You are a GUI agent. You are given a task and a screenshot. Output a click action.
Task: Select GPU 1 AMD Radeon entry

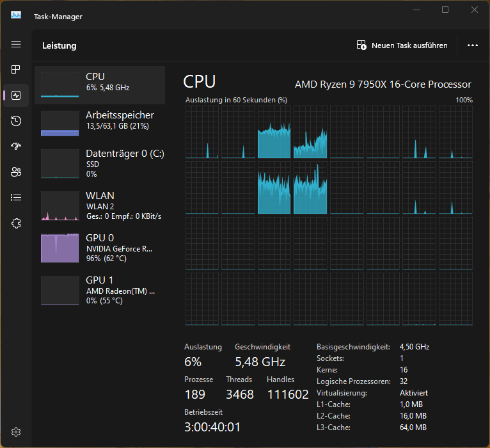(100, 290)
